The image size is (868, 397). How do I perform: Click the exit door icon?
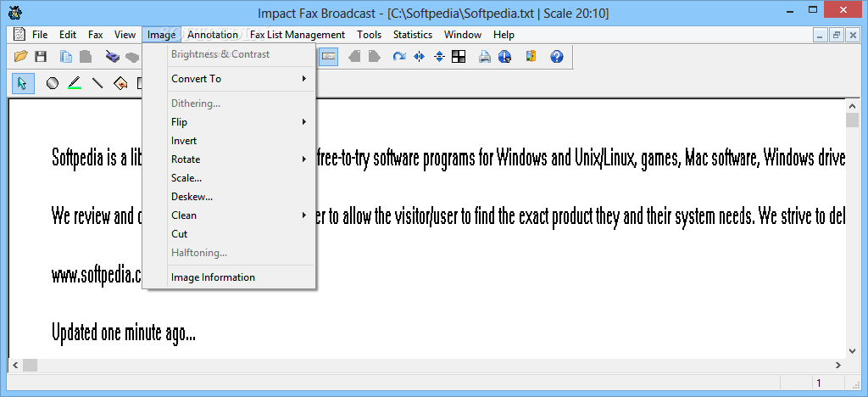531,57
